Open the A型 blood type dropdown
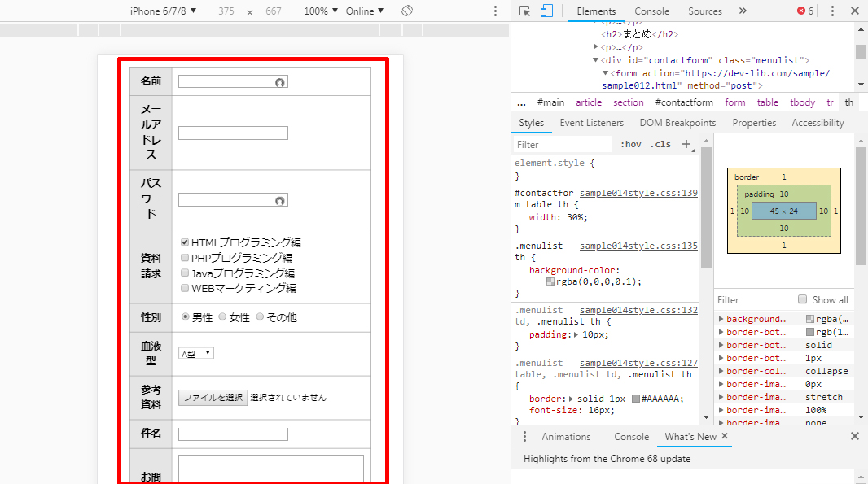This screenshot has width=868, height=484. coord(196,353)
